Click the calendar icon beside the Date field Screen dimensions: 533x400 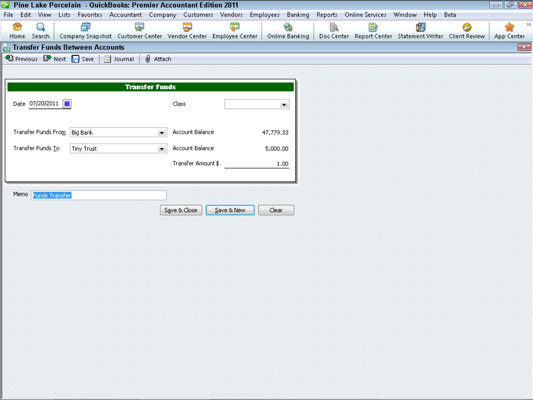[67, 104]
